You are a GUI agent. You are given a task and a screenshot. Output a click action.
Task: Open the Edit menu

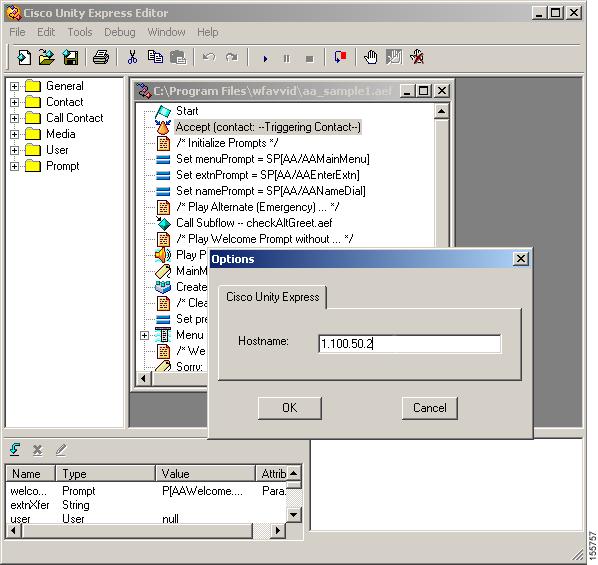[46, 32]
